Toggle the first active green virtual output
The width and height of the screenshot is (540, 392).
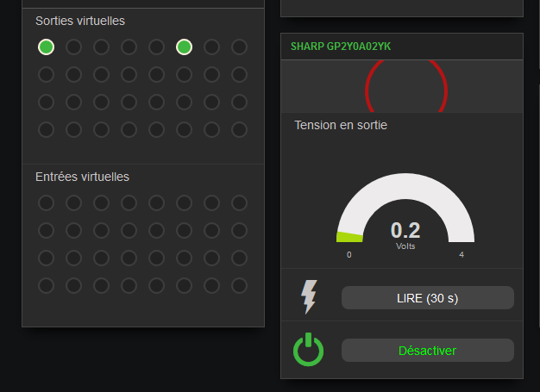point(46,47)
